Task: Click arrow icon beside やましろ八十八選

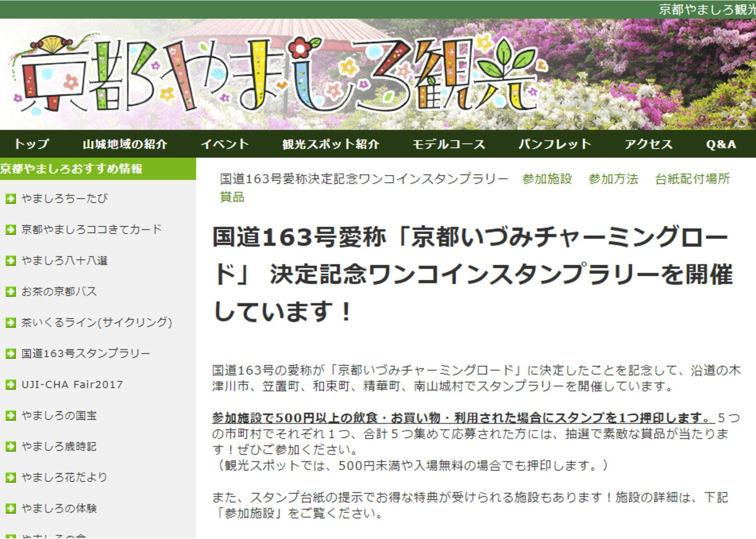Action: [11, 261]
